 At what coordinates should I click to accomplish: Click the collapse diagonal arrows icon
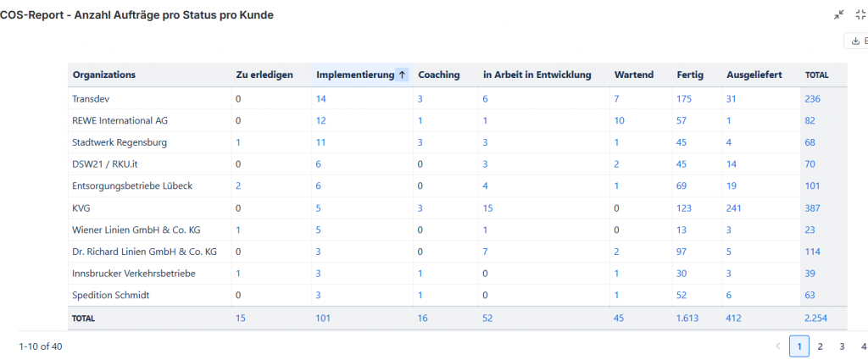click(x=839, y=14)
